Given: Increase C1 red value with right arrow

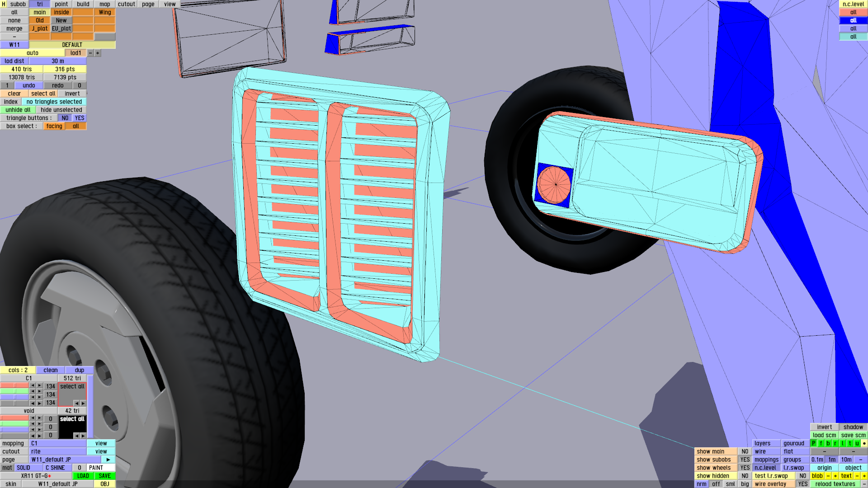Looking at the screenshot, I should tap(40, 386).
